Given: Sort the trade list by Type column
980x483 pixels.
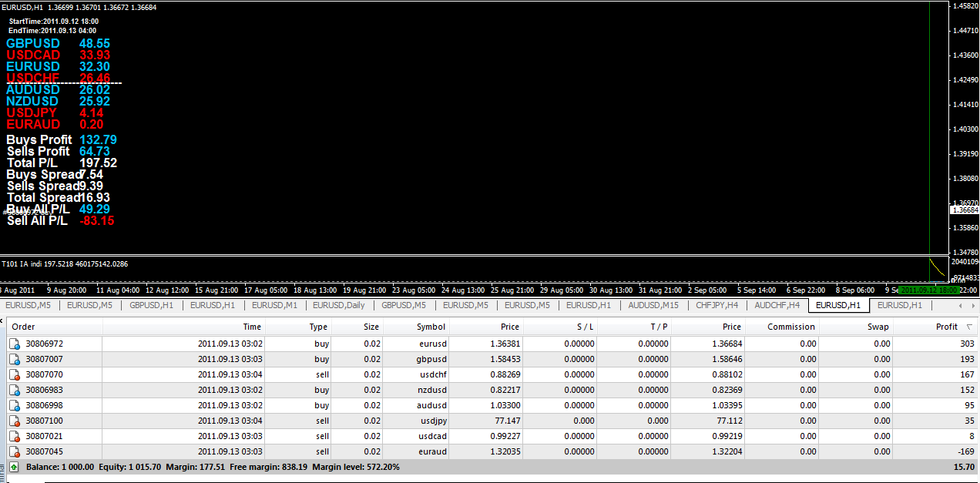Looking at the screenshot, I should (x=318, y=327).
